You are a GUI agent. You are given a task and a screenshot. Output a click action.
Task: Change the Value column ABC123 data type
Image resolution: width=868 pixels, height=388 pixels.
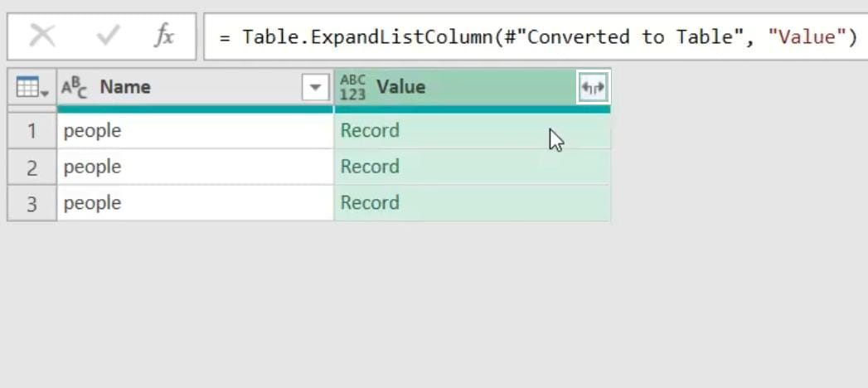pyautogui.click(x=352, y=87)
